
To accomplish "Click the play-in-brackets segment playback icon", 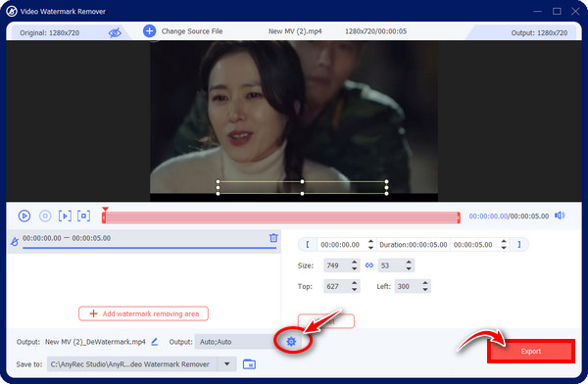I will [65, 216].
